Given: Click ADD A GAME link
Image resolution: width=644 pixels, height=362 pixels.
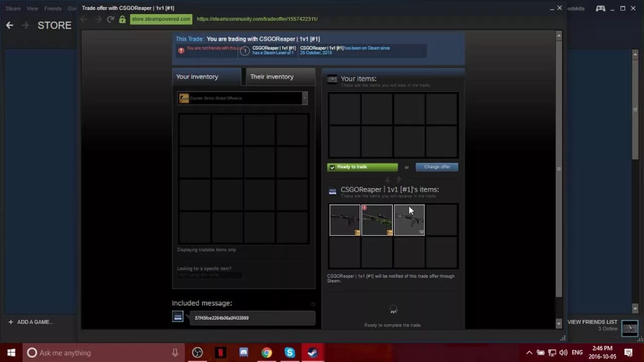Looking at the screenshot, I should pyautogui.click(x=35, y=322).
